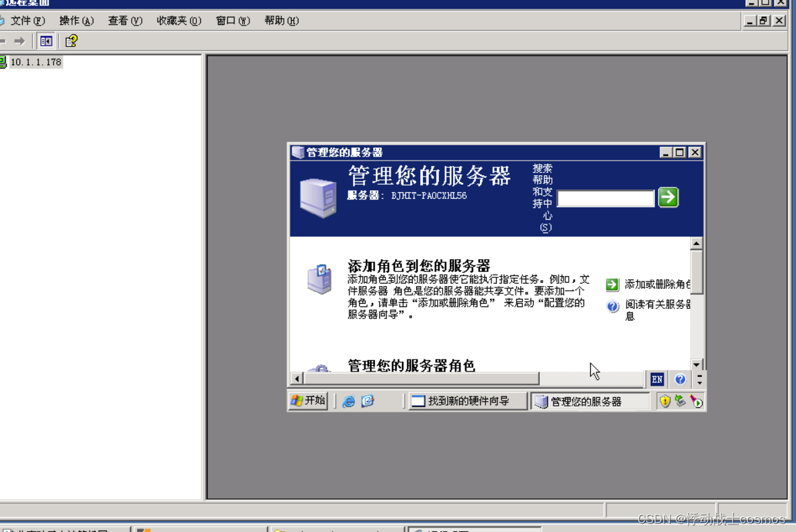Click the help toolbar icon with question mark

coord(71,41)
